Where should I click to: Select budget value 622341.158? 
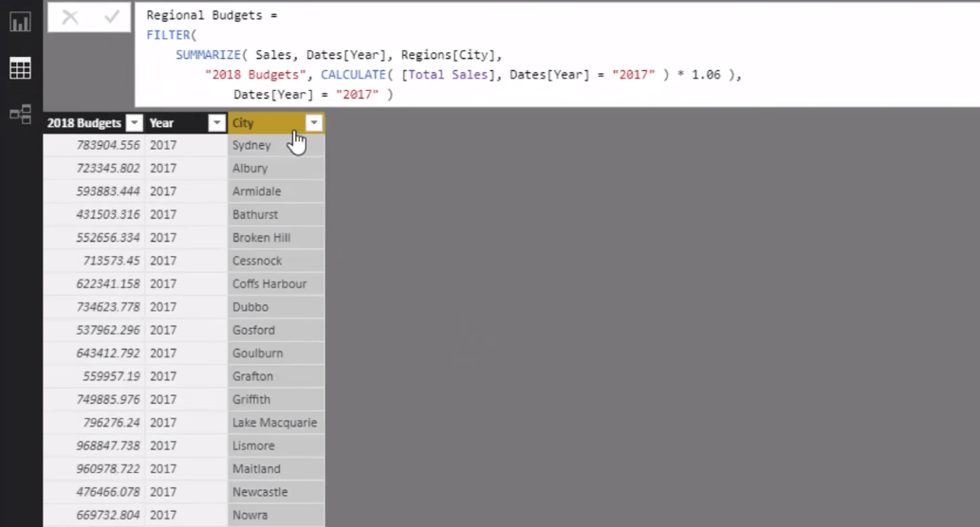[x=94, y=283]
